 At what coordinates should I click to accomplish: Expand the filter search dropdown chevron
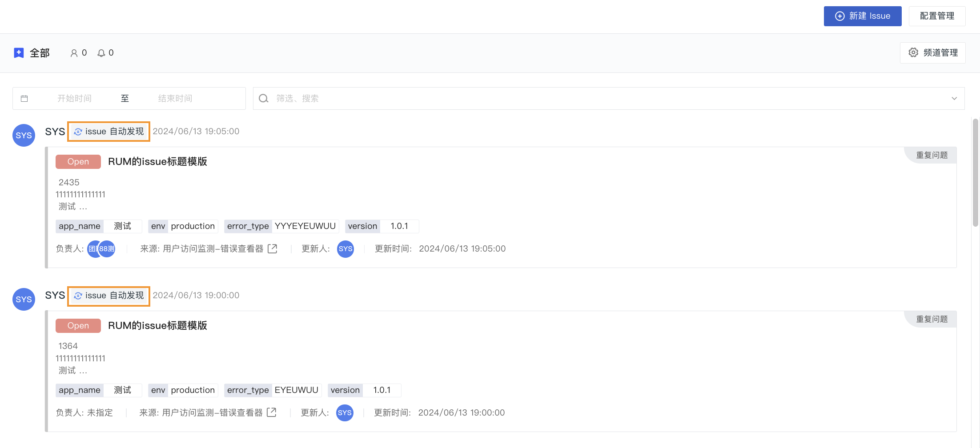(954, 99)
